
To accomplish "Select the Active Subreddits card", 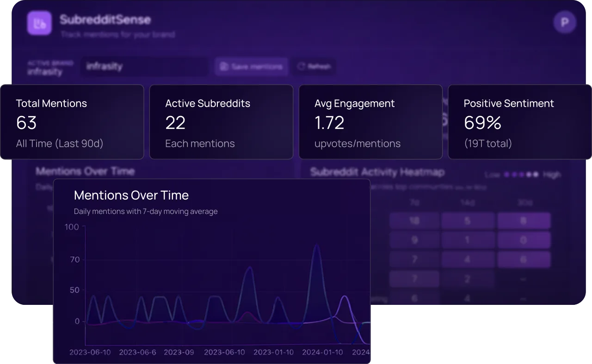I will click(221, 122).
